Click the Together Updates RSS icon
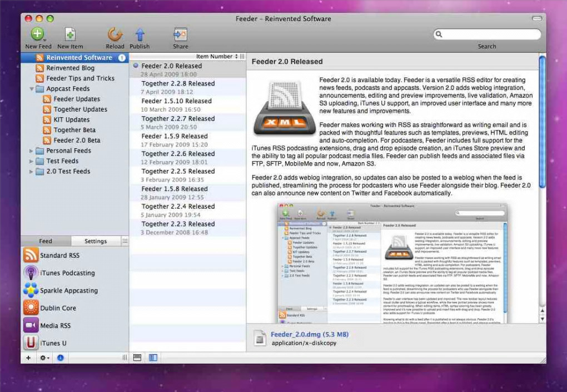567x392 pixels. (47, 109)
